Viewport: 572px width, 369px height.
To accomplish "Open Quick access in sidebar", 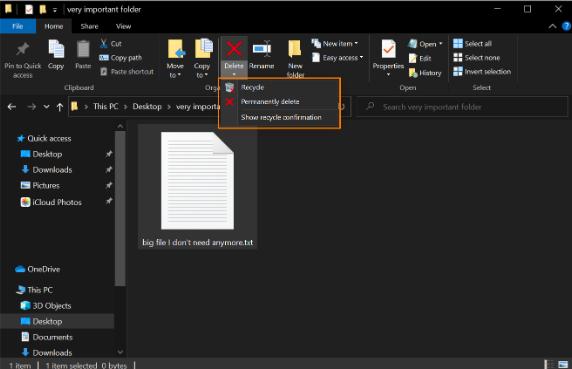I will point(49,139).
